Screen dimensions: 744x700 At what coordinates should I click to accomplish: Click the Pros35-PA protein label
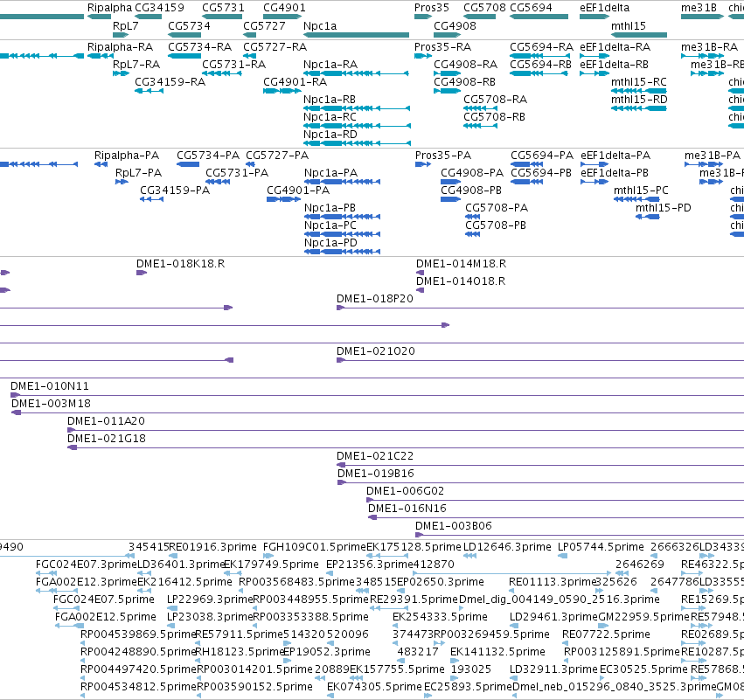(x=443, y=156)
